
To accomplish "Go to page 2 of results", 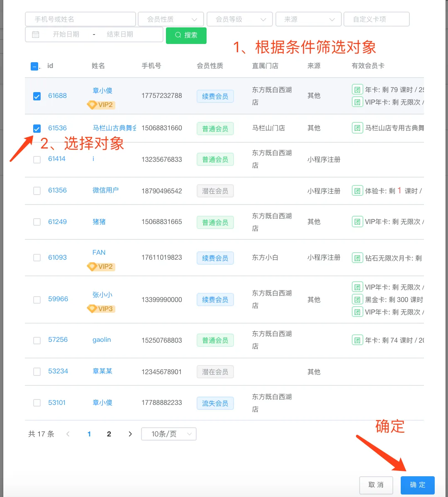I will (109, 434).
